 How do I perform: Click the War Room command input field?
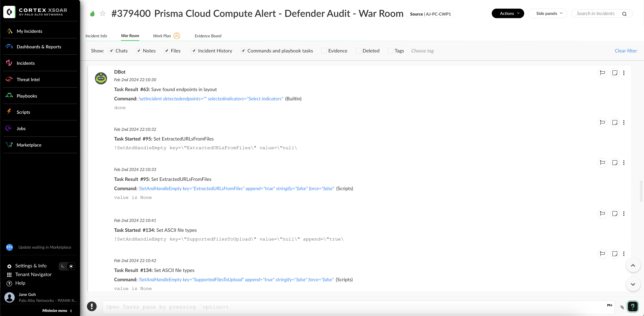[350, 307]
